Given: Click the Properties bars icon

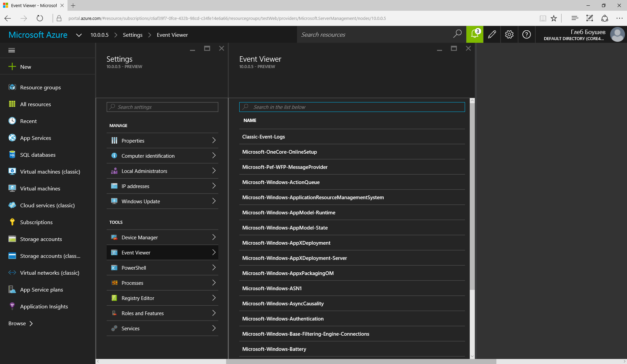Looking at the screenshot, I should pos(114,141).
